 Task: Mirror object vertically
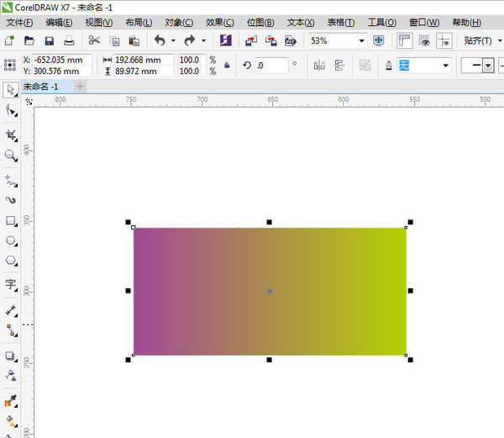pyautogui.click(x=339, y=66)
